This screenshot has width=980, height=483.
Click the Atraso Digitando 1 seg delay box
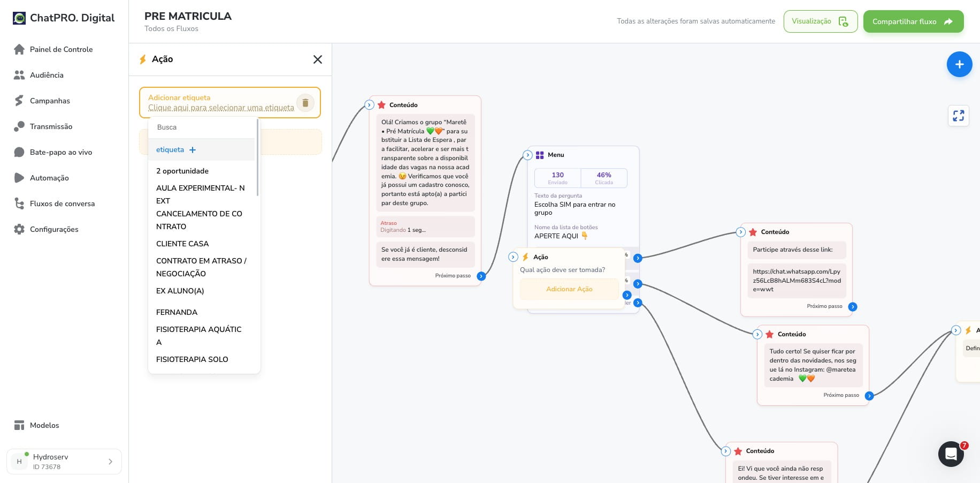pyautogui.click(x=425, y=227)
